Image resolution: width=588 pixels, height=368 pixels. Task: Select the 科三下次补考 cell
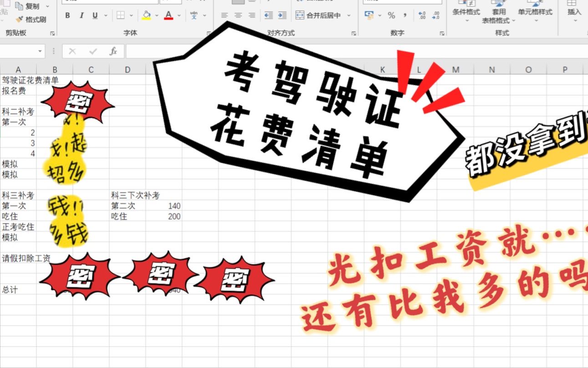click(x=128, y=195)
